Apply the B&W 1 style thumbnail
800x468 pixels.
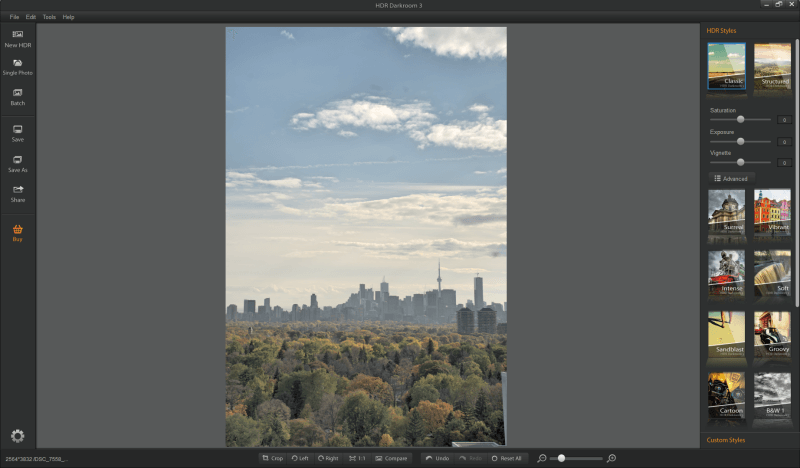coord(772,396)
